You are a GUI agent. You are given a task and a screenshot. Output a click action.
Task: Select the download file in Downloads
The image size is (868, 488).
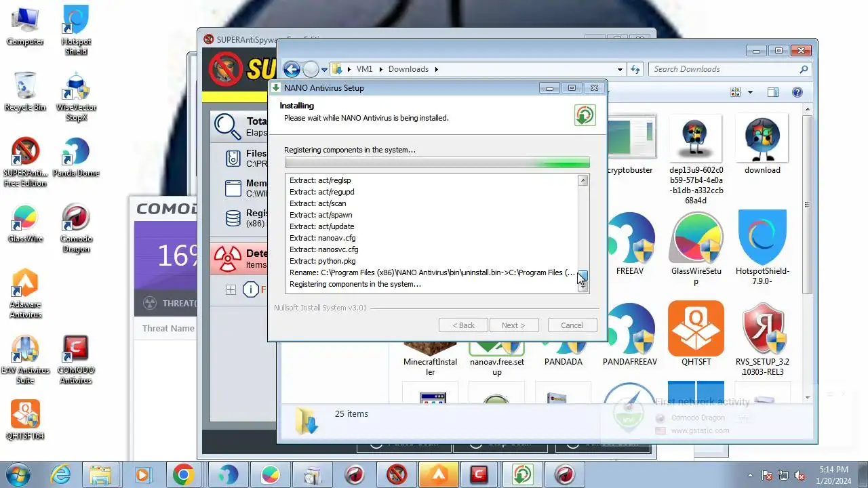[762, 145]
